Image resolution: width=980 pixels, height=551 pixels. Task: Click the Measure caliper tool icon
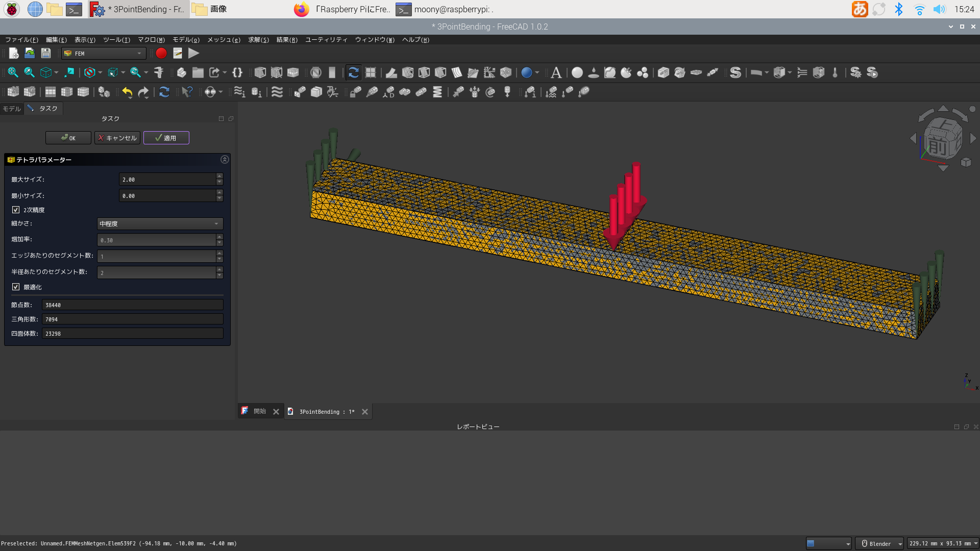(159, 72)
